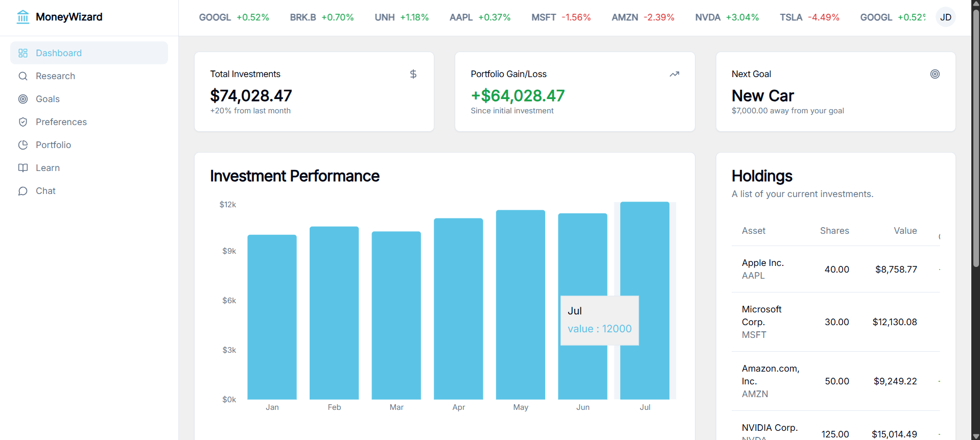Click the Portfolio pie chart icon
This screenshot has width=980, height=440.
coord(23,145)
